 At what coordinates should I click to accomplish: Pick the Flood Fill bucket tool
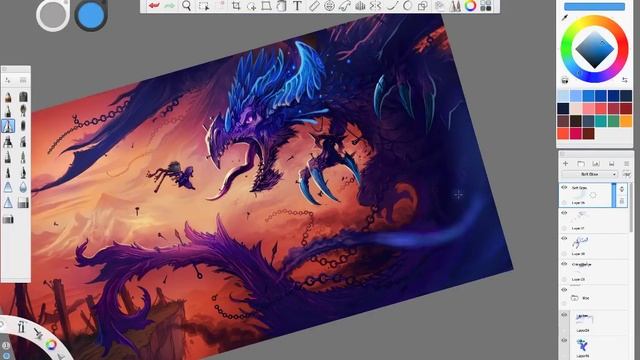[x=281, y=6]
